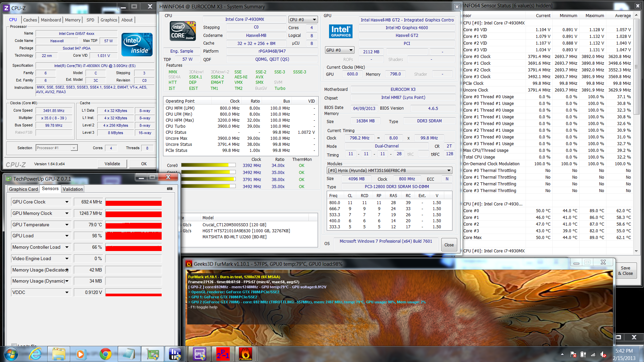Click the CPU-Z Validate button
644x362 pixels.
[112, 164]
